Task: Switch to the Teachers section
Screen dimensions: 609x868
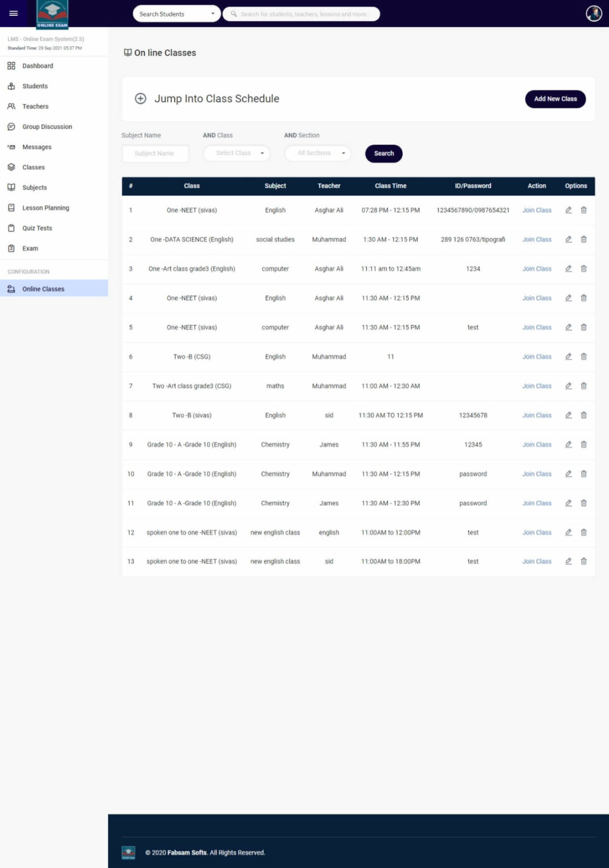Action: click(x=10, y=106)
